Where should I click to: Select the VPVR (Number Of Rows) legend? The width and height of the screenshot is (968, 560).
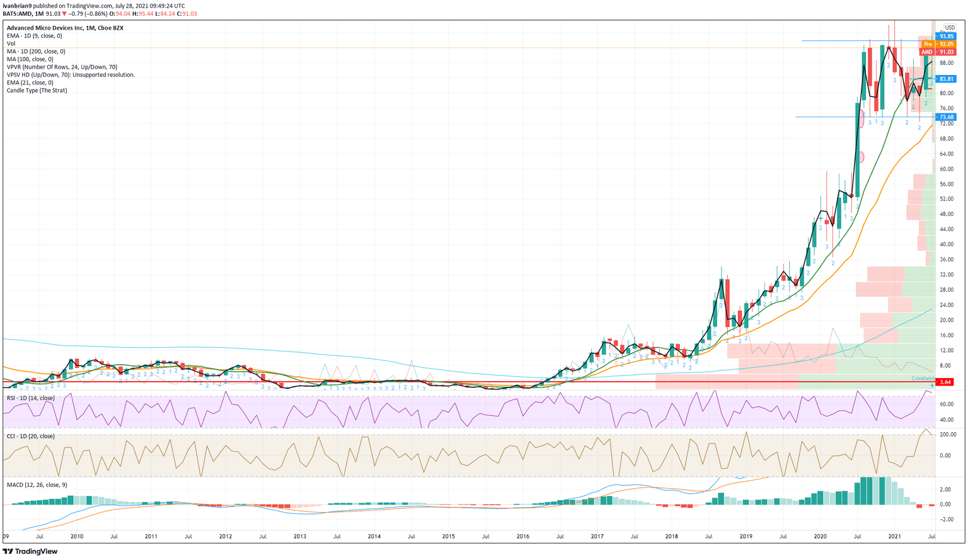pos(62,67)
